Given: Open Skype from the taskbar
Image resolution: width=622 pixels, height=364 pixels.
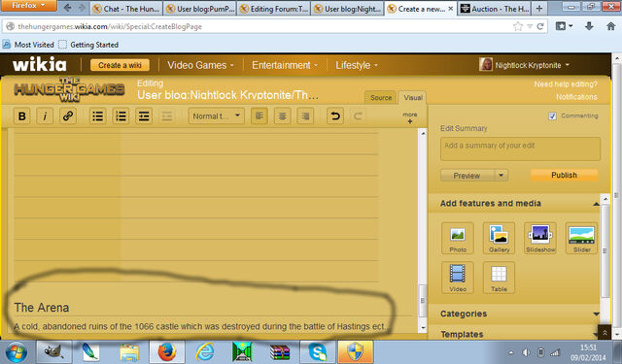Looking at the screenshot, I should click(x=318, y=351).
